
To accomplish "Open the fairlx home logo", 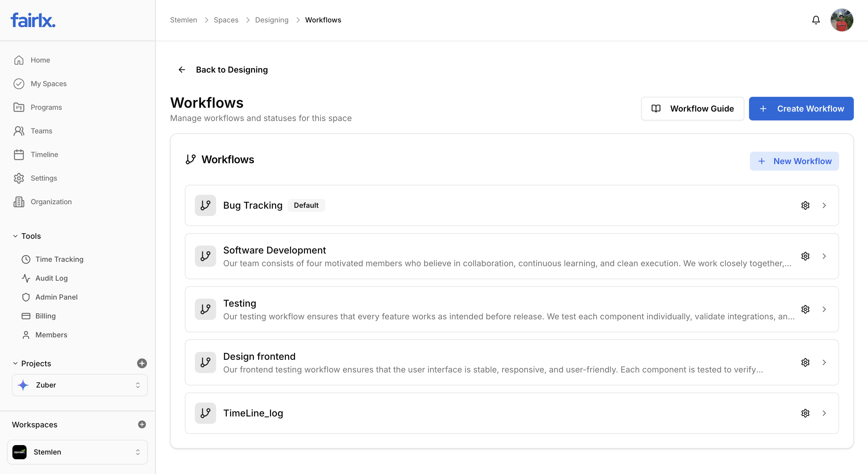I will [33, 19].
